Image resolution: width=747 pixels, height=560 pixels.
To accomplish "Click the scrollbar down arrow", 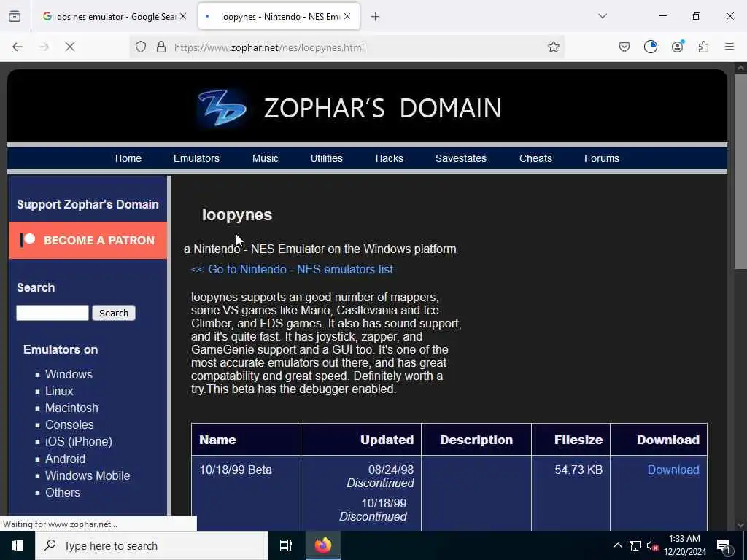I will click(740, 525).
